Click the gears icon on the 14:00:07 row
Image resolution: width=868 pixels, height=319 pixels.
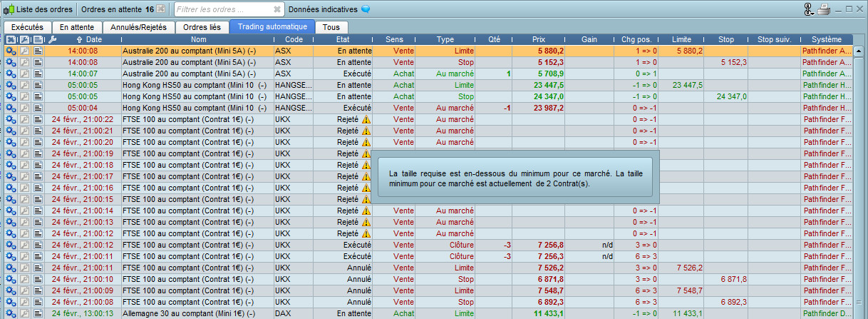coord(11,74)
